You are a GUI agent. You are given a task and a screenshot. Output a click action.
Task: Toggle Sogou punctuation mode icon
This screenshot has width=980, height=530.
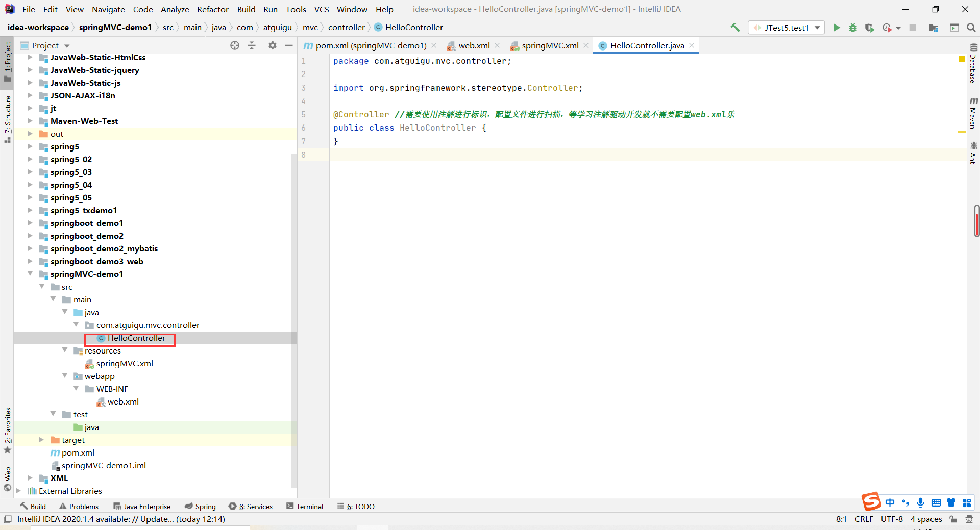click(x=905, y=503)
